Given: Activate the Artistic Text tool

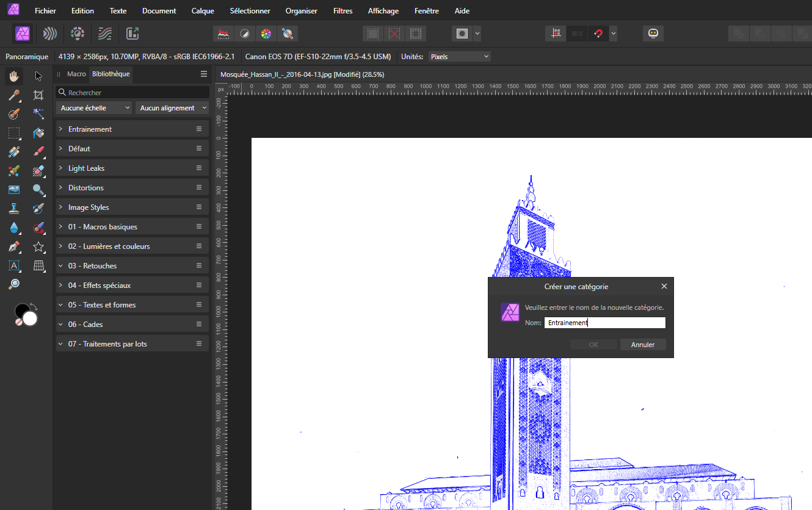Looking at the screenshot, I should pyautogui.click(x=14, y=265).
